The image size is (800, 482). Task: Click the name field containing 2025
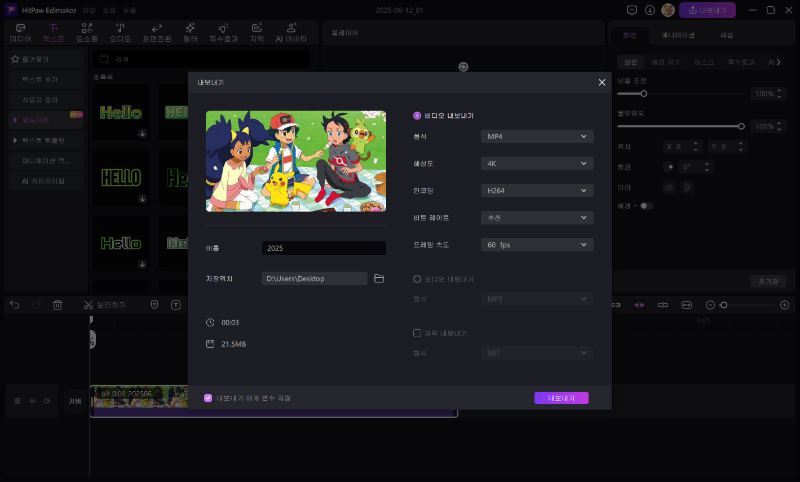point(323,248)
